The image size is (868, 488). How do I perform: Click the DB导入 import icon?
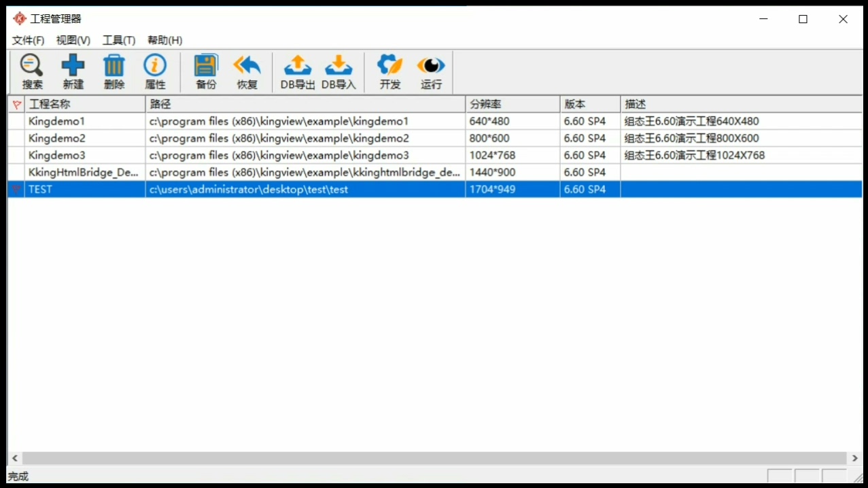(338, 72)
